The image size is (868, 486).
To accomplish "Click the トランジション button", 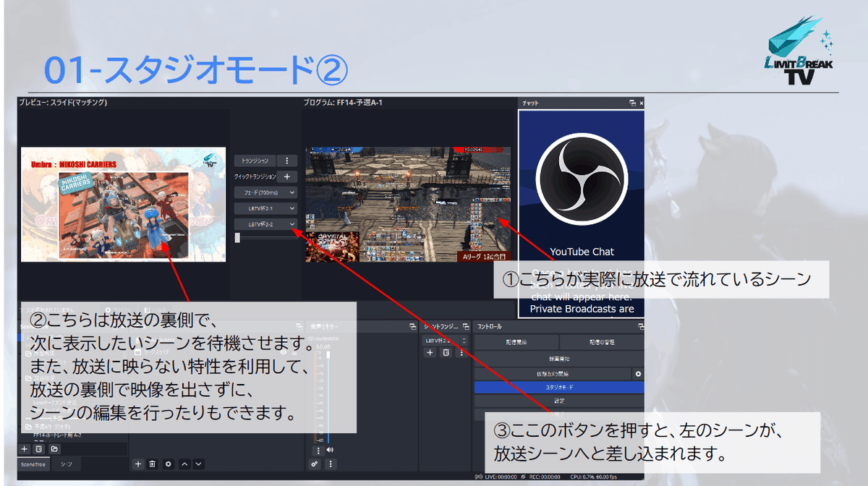I will (x=255, y=161).
